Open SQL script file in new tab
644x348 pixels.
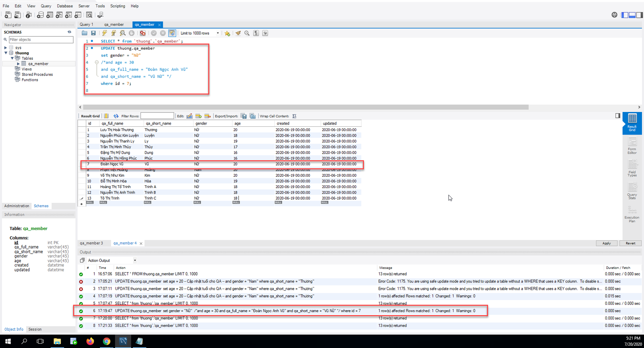point(18,15)
